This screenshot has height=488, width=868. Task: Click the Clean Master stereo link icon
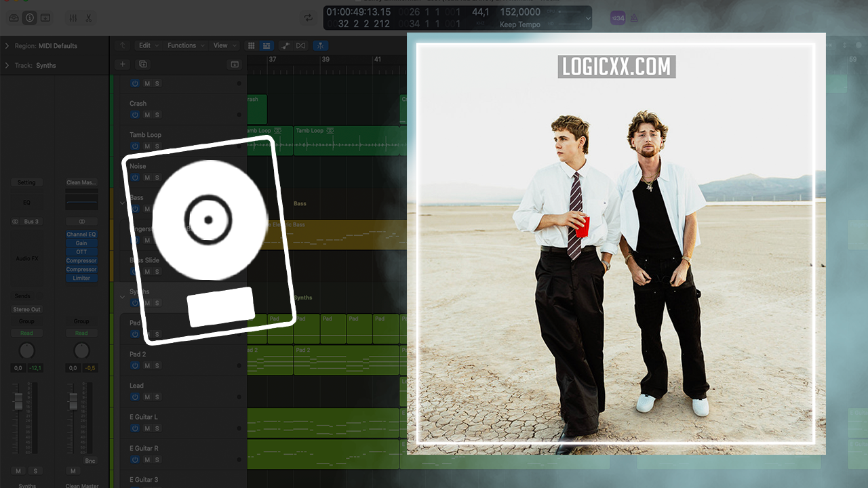(81, 222)
